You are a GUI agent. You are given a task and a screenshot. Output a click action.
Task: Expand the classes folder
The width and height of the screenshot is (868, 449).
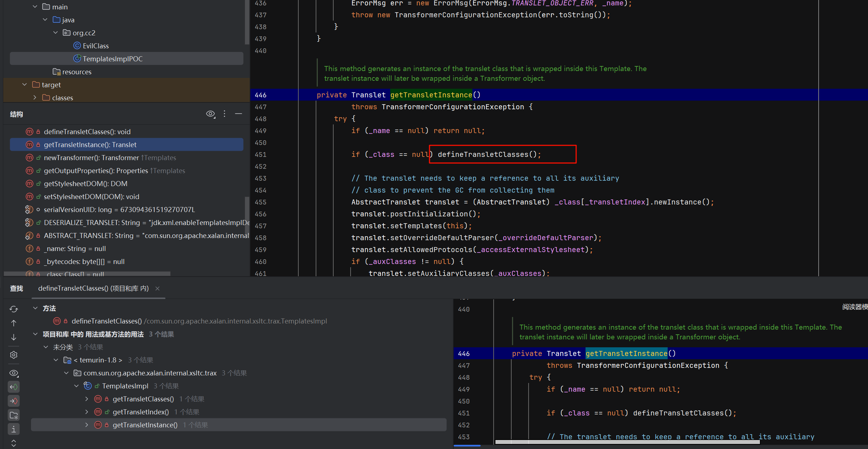point(35,98)
